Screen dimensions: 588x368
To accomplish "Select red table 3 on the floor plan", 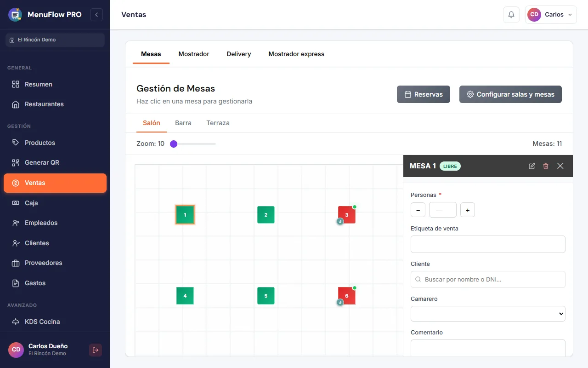I will click(x=347, y=215).
